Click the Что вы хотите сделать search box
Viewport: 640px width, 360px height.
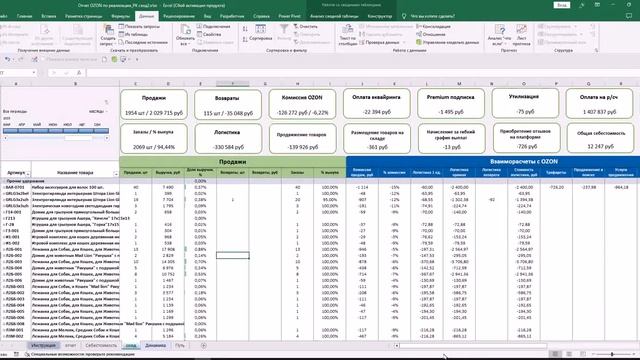pyautogui.click(x=433, y=16)
